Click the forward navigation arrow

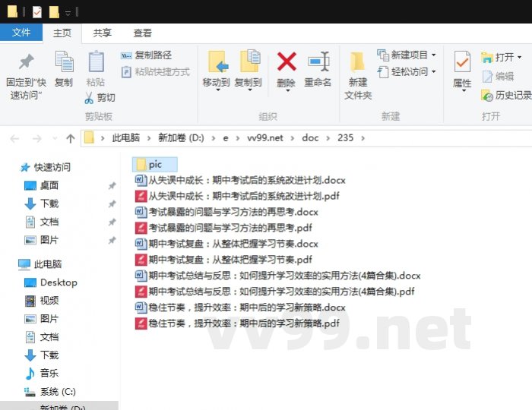click(36, 138)
